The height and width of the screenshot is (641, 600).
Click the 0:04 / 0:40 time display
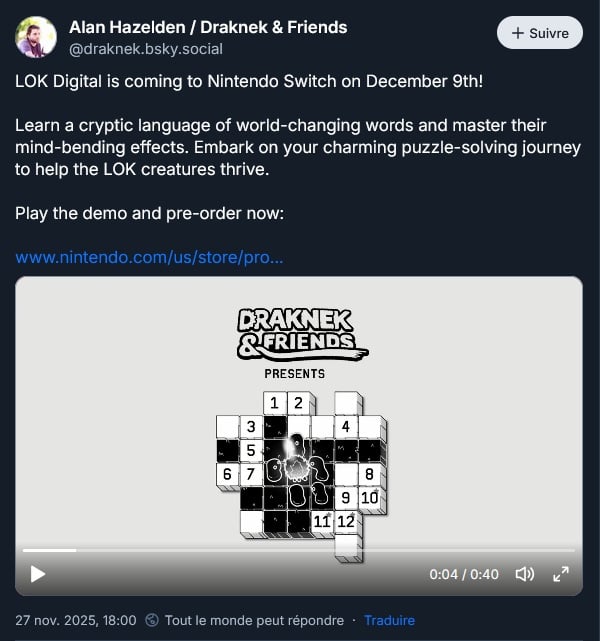464,574
